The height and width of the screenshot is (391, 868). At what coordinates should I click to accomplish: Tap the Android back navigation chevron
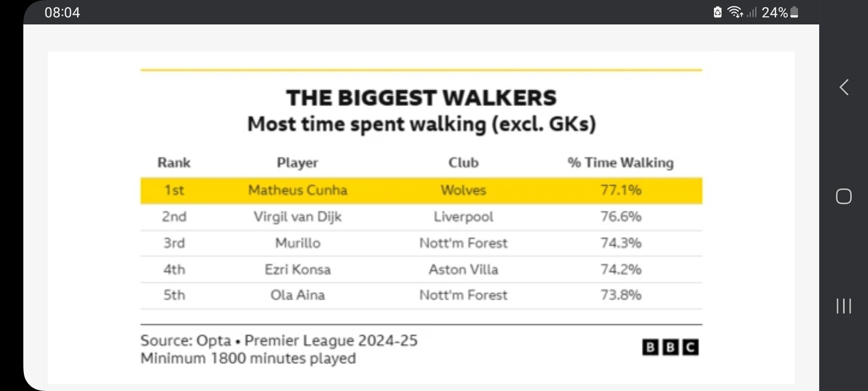tap(844, 87)
